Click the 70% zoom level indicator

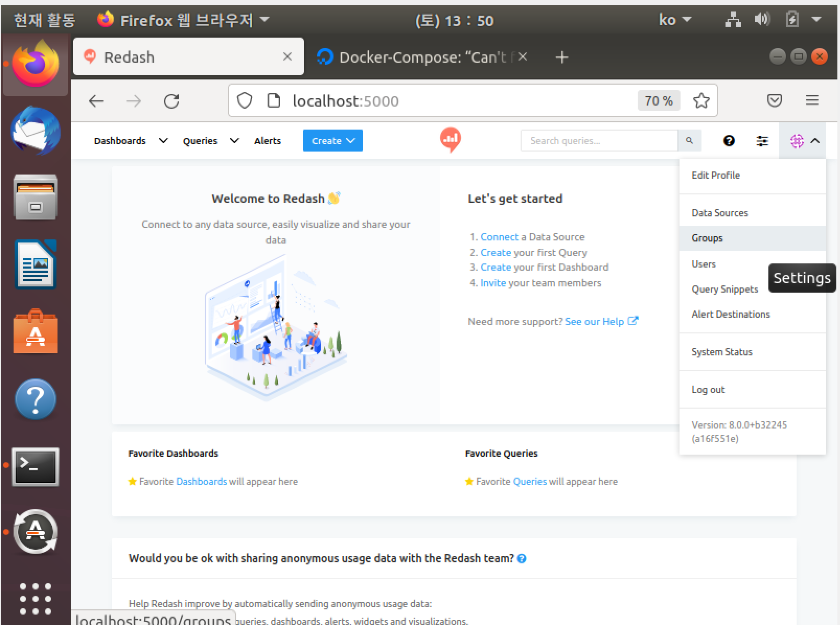[x=659, y=100]
